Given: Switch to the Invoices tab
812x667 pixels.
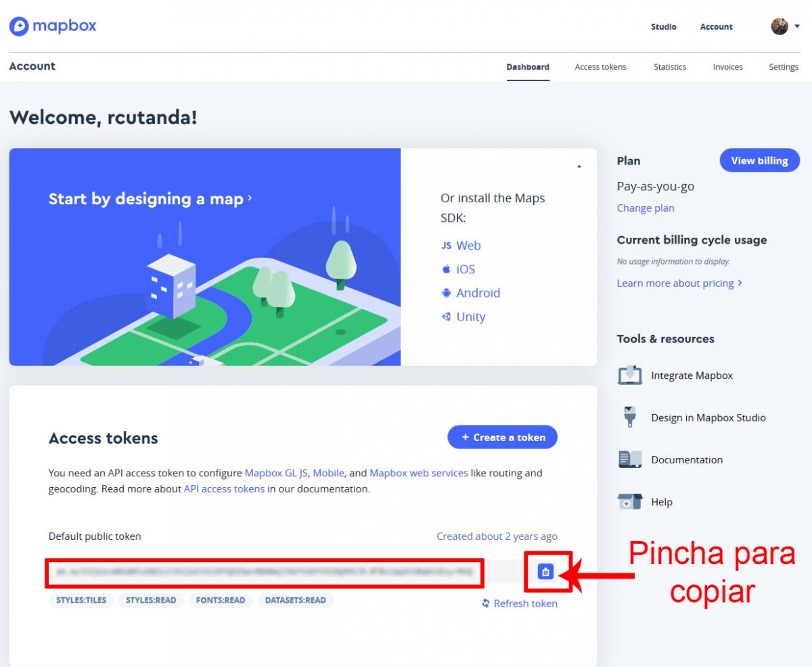Looking at the screenshot, I should point(727,67).
